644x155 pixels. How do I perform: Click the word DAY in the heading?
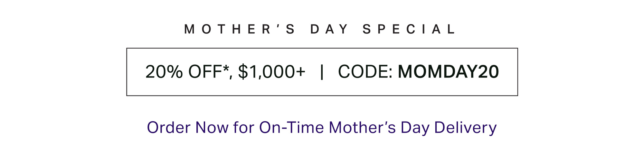[x=329, y=29]
